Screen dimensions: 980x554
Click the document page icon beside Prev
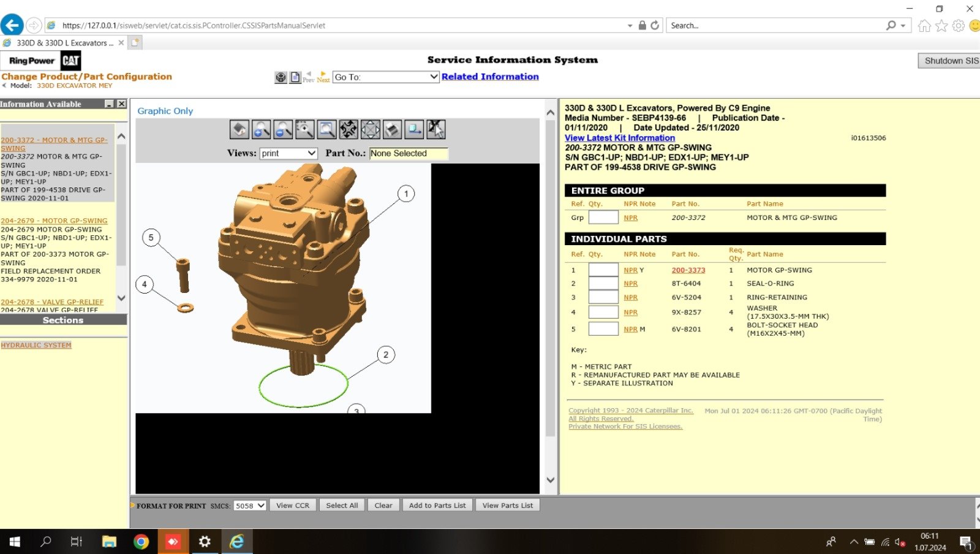click(295, 77)
